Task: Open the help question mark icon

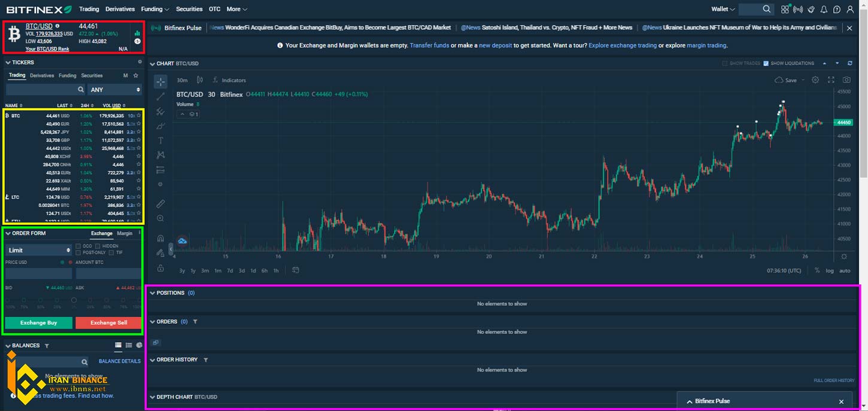Action: [837, 9]
